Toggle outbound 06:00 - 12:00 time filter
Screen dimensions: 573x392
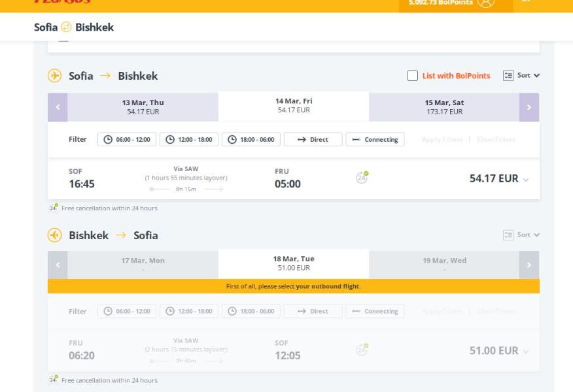(x=127, y=139)
